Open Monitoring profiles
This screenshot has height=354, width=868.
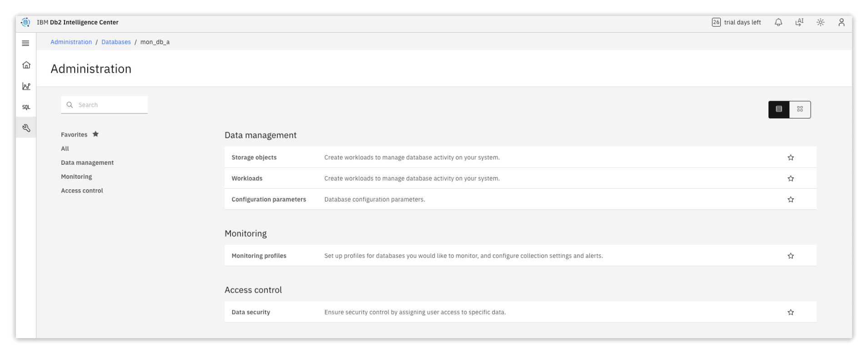click(x=259, y=256)
